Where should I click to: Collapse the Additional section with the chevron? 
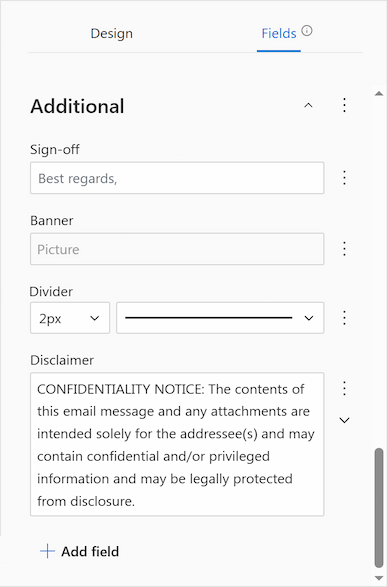308,106
